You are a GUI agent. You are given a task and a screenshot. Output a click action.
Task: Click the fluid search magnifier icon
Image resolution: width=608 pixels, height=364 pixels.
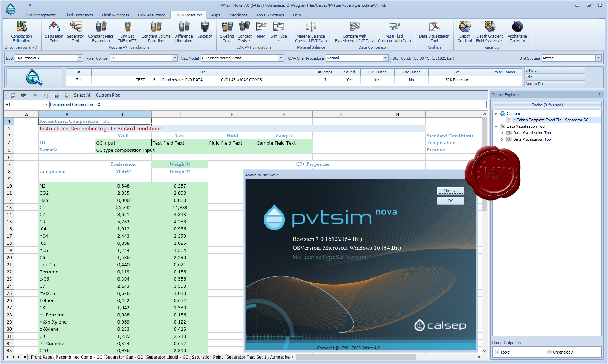[34, 77]
